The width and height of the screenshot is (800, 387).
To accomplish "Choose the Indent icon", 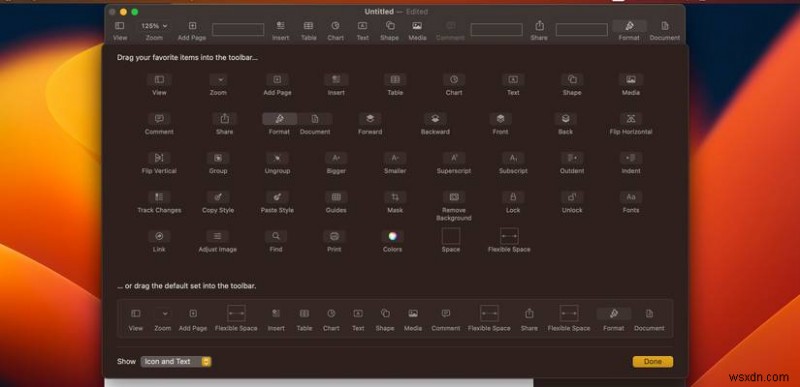I will (x=631, y=158).
